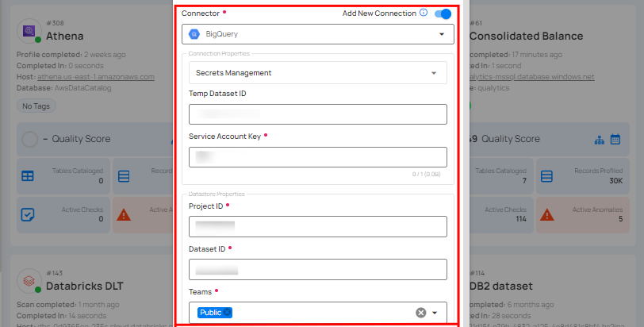
Task: Focus the Project ID input field
Action: pyautogui.click(x=318, y=226)
